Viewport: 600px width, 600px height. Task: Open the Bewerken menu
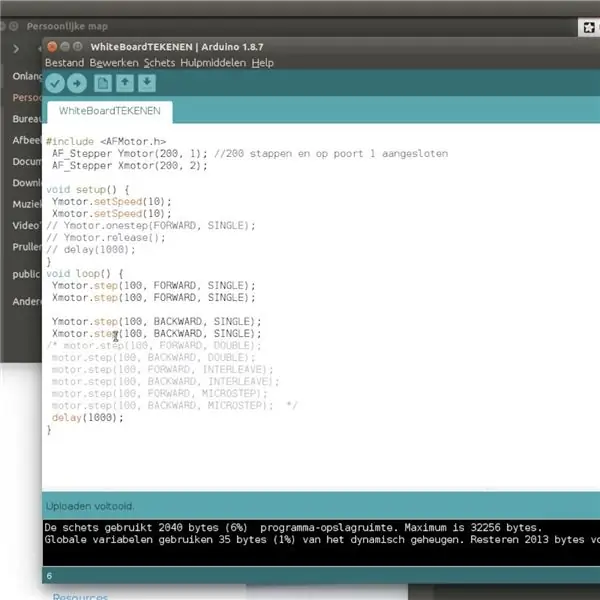[114, 63]
